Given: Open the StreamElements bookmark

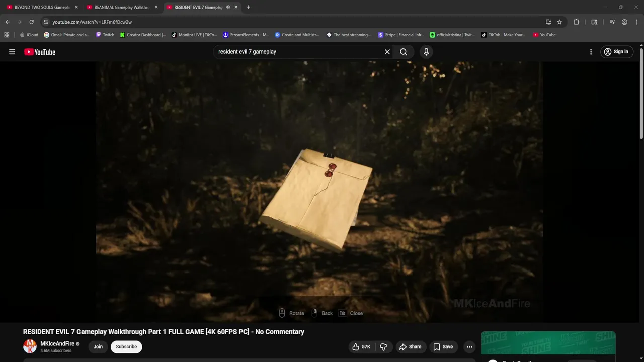Looking at the screenshot, I should click(246, 35).
